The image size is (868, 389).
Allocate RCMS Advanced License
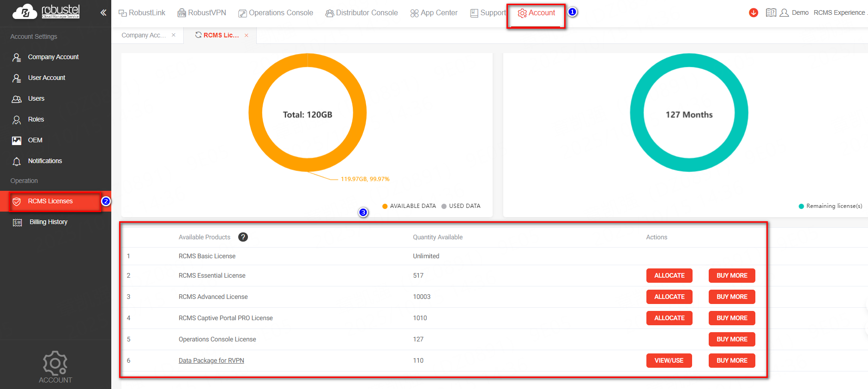[x=669, y=297]
